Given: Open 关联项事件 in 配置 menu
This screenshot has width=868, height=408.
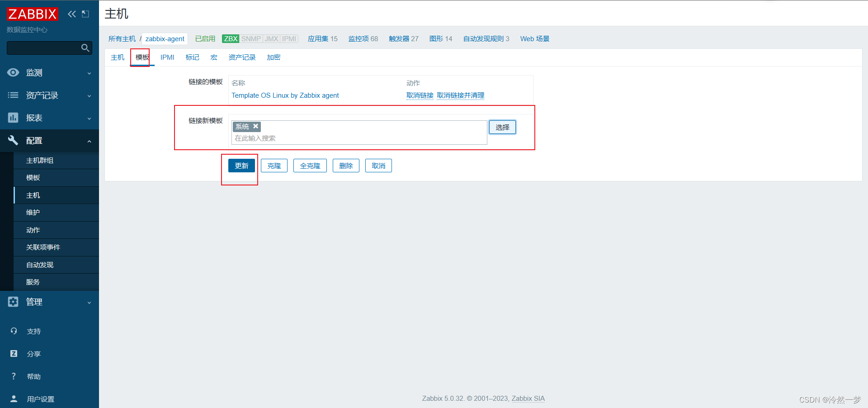Looking at the screenshot, I should [57, 247].
